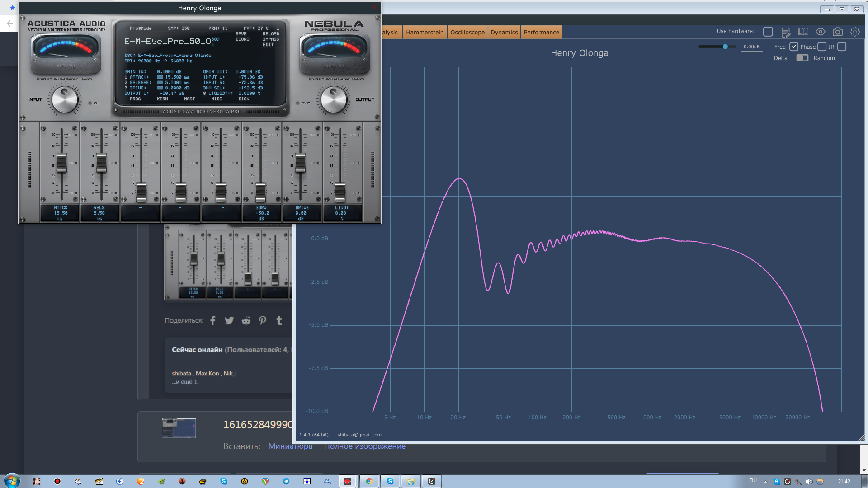The image size is (868, 488).
Task: Enable the Use hardware checkbox
Action: click(x=768, y=32)
